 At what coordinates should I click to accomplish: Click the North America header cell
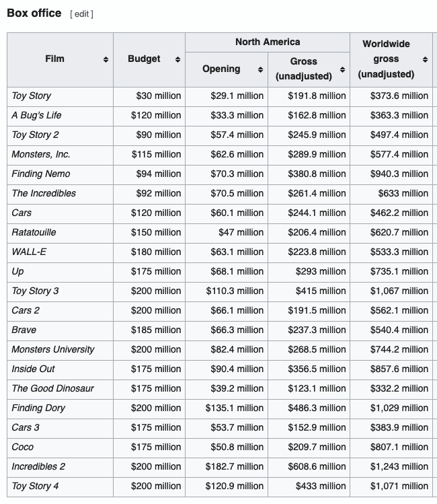267,42
